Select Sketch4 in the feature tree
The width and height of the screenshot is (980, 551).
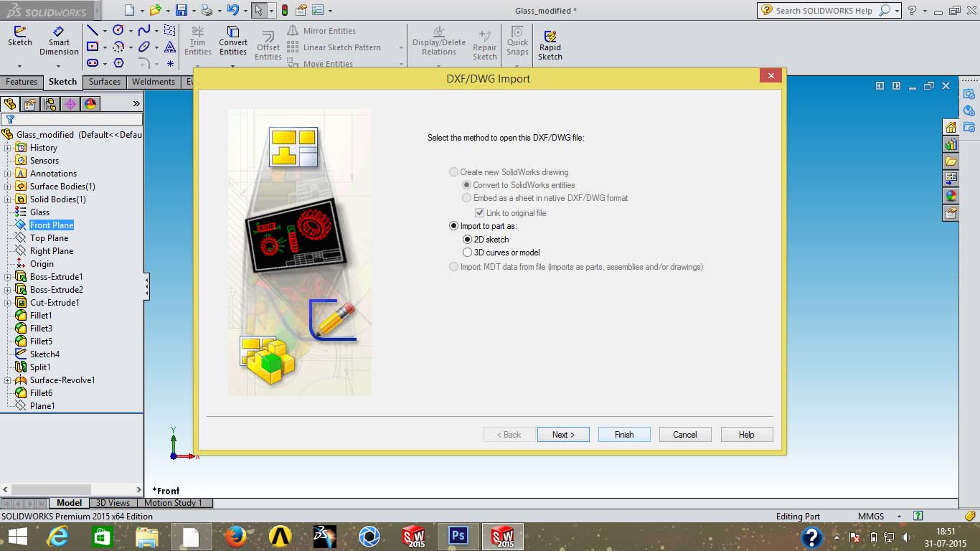(x=44, y=354)
